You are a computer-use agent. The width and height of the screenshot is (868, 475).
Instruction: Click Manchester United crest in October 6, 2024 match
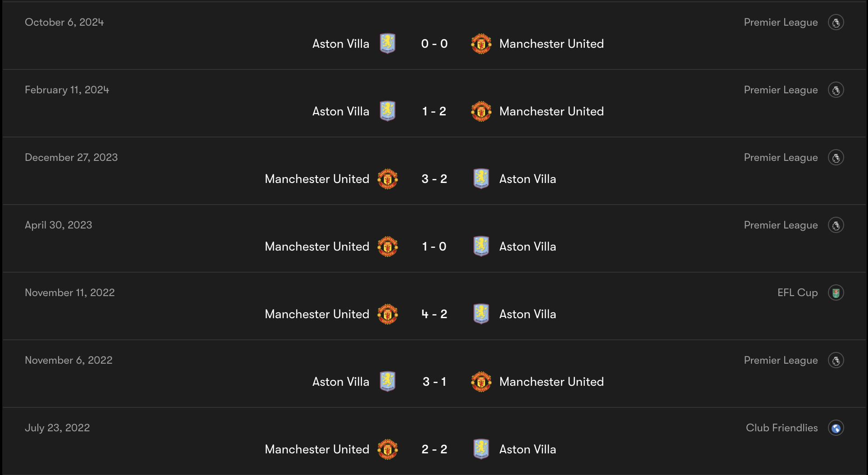pos(481,44)
